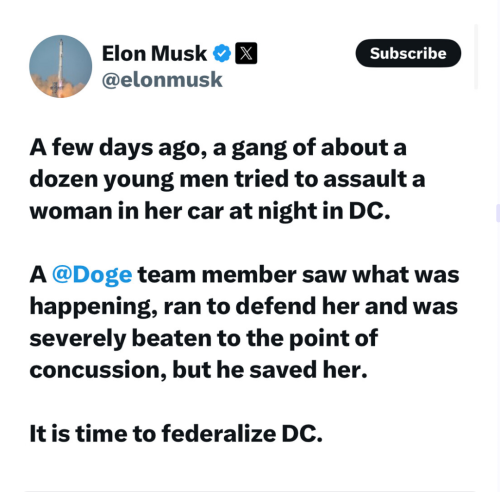Click the line 'concussion, but he saved her.'

click(x=198, y=370)
